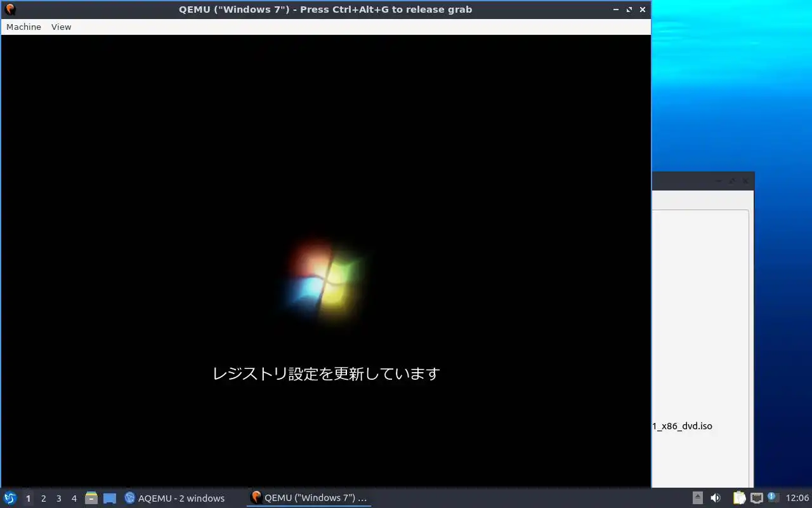
Task: Maximize the QEMU Windows 7 window
Action: point(629,10)
